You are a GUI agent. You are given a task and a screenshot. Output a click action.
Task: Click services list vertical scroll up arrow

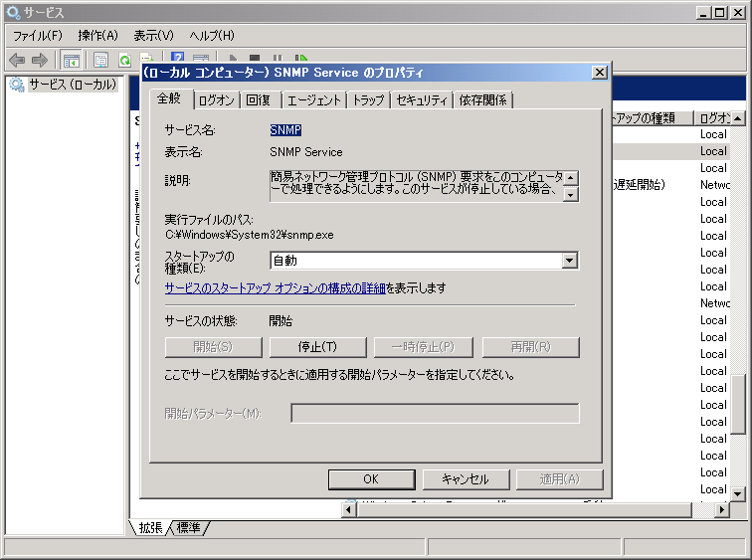tap(738, 118)
